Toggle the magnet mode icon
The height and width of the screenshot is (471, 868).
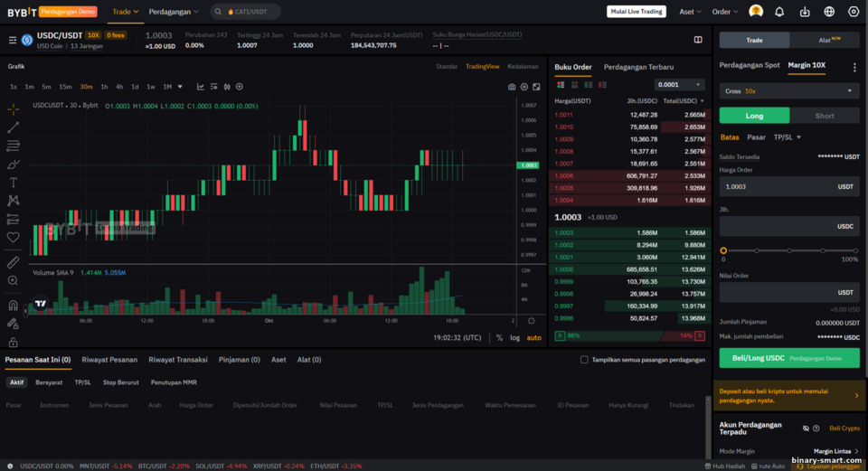pos(14,306)
